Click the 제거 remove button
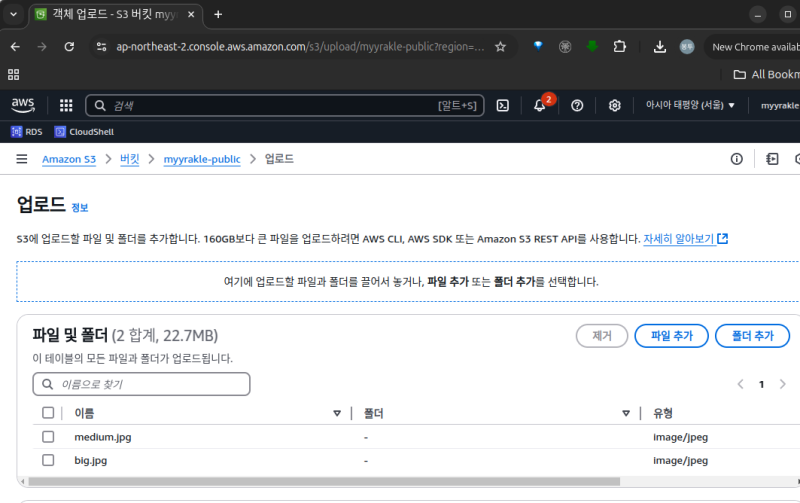800x503 pixels. click(602, 336)
